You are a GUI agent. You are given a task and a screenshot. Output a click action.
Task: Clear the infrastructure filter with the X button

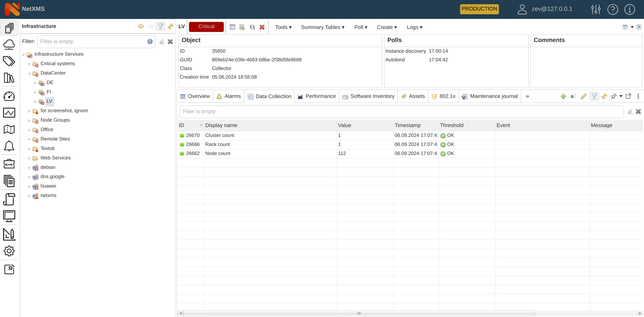pos(170,41)
